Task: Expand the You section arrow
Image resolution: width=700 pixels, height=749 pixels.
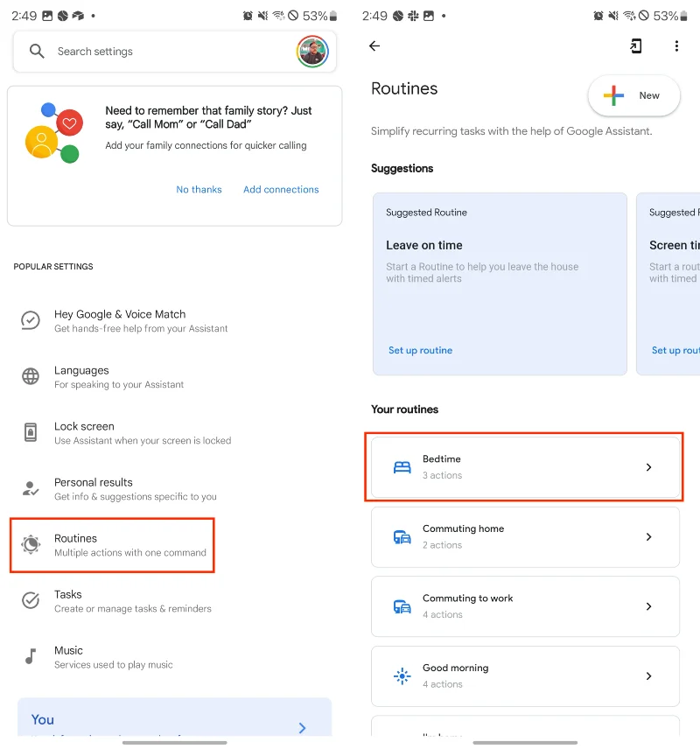Action: tap(302, 727)
